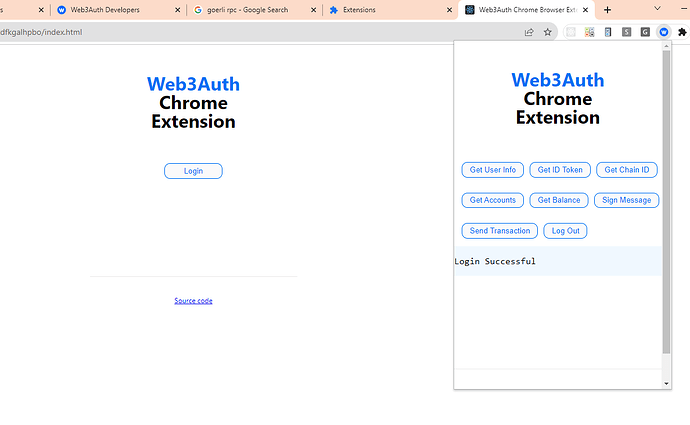Select the Web3Auth Chrome Browser Extension tab

tap(524, 10)
